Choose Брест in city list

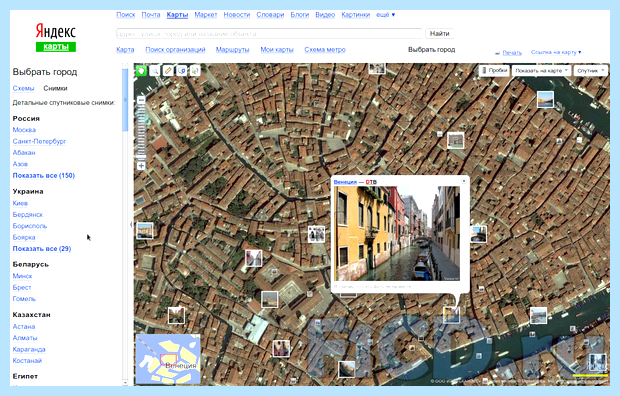click(22, 287)
